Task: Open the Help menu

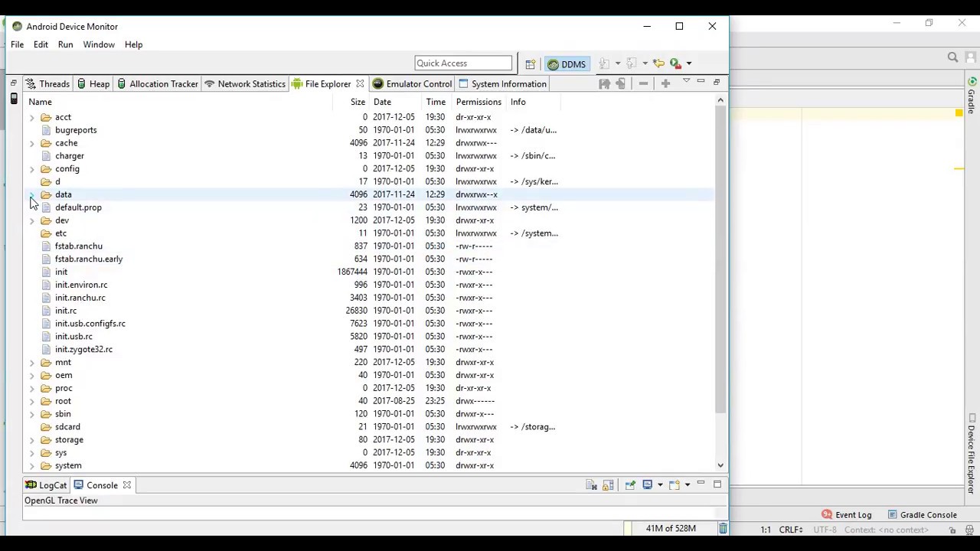Action: point(133,44)
